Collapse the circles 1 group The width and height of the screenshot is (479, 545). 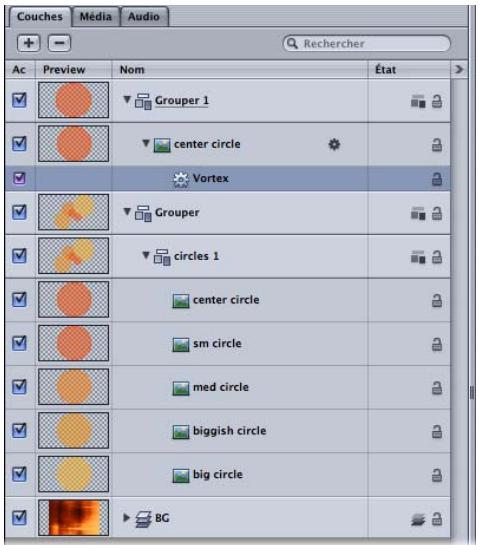pyautogui.click(x=146, y=255)
